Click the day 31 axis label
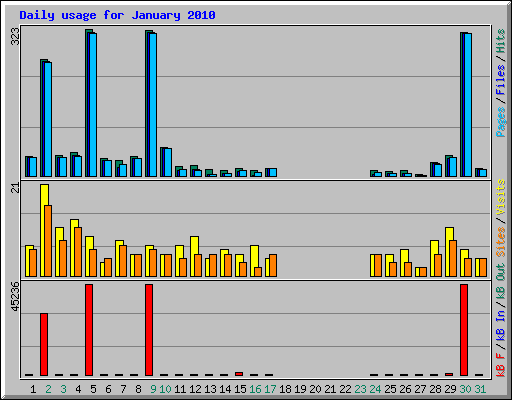This screenshot has width=512, height=400. coord(480,389)
